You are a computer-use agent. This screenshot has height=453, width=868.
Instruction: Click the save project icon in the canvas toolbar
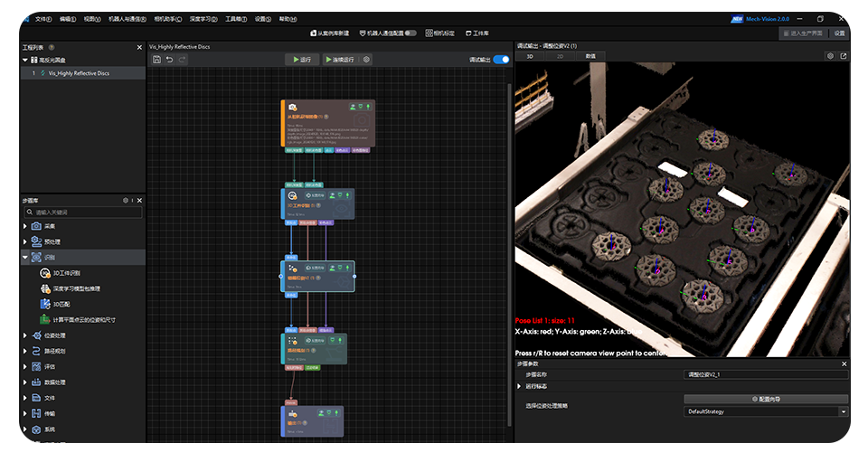tap(157, 60)
